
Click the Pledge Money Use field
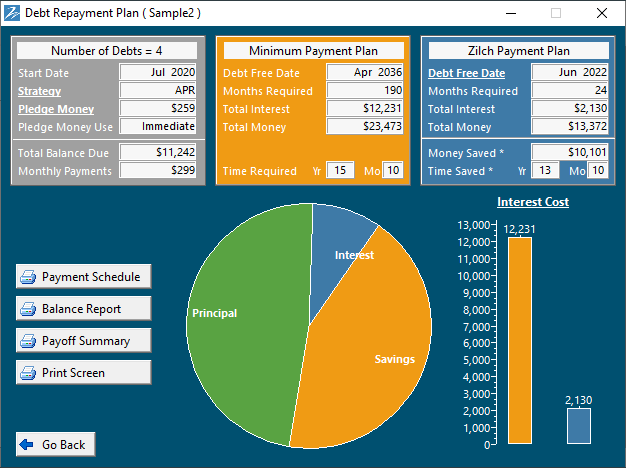158,127
